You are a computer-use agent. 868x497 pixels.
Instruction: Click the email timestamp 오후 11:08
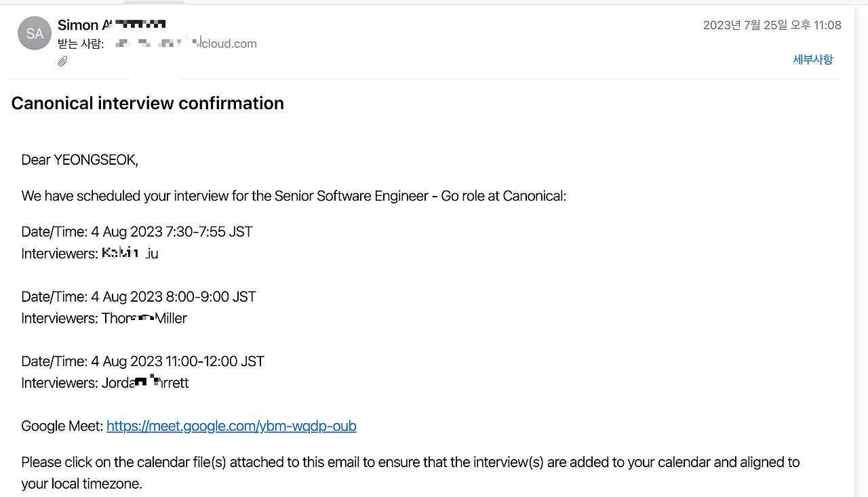click(x=772, y=25)
